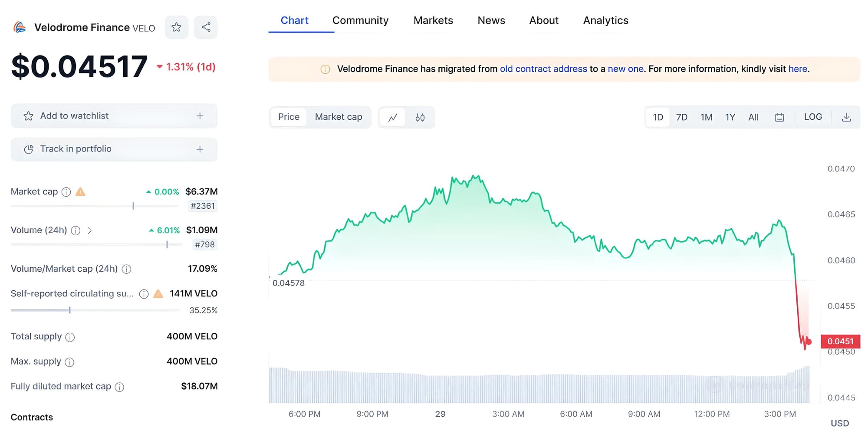Viewport: 868px width, 434px height.
Task: Open the About tab
Action: point(544,20)
